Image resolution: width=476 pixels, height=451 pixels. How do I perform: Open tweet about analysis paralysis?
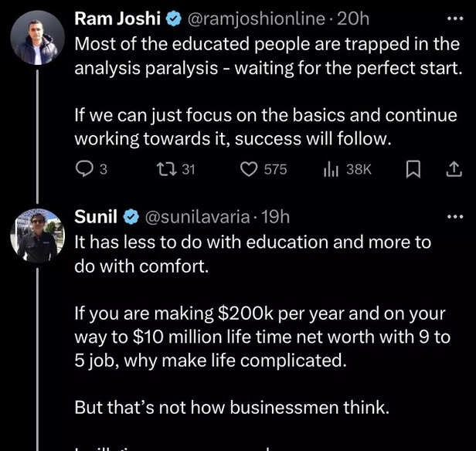263,56
